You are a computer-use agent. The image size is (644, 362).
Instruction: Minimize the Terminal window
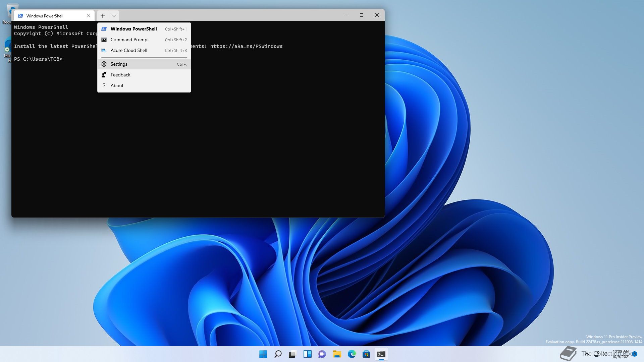(346, 15)
